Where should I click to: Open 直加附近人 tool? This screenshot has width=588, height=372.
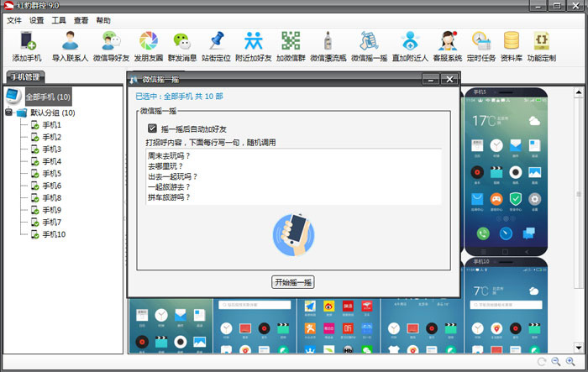(x=410, y=46)
